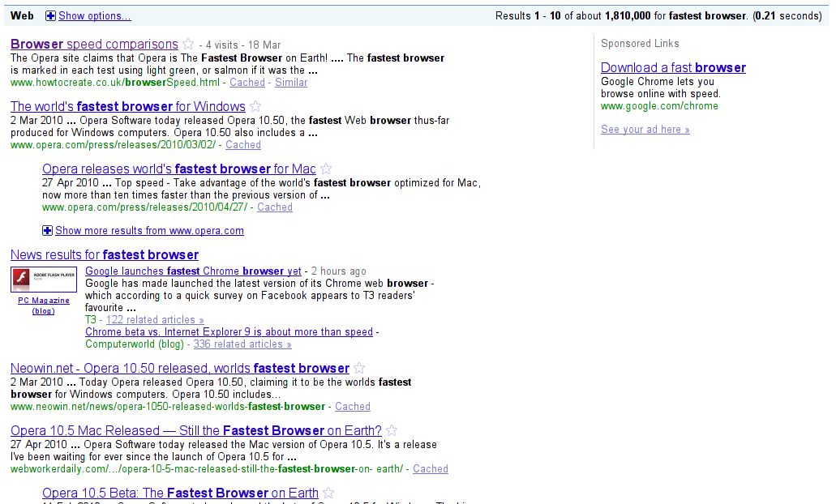Click the results count text 1,810,000
Image resolution: width=836 pixels, height=504 pixels.
628,16
